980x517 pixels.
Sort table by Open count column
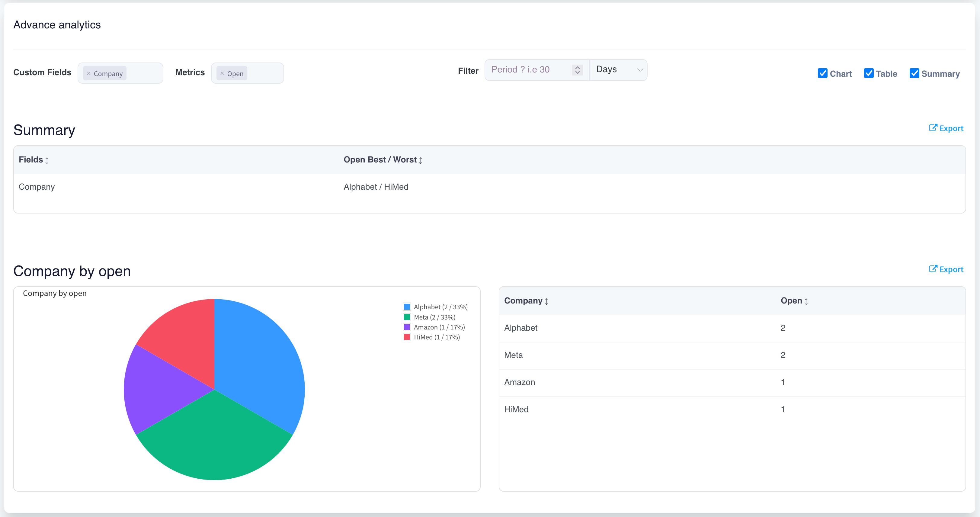point(806,301)
